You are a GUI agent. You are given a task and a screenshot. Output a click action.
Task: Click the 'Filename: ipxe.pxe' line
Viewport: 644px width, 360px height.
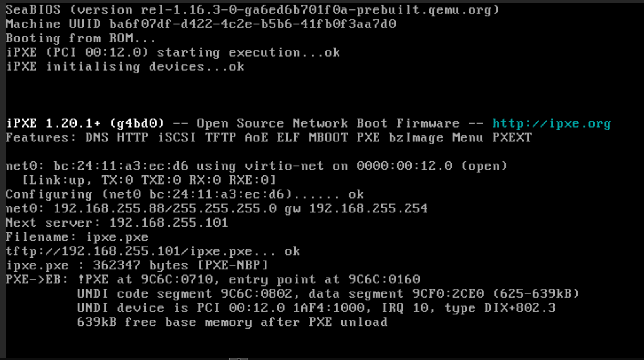click(77, 237)
